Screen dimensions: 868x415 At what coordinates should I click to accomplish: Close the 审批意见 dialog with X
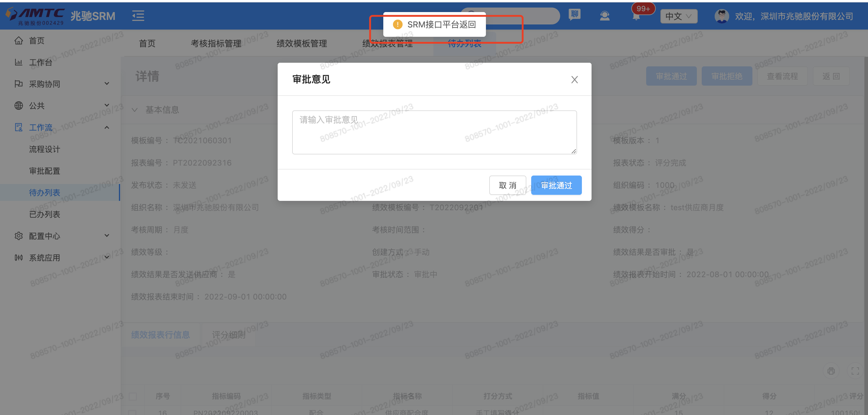[575, 80]
